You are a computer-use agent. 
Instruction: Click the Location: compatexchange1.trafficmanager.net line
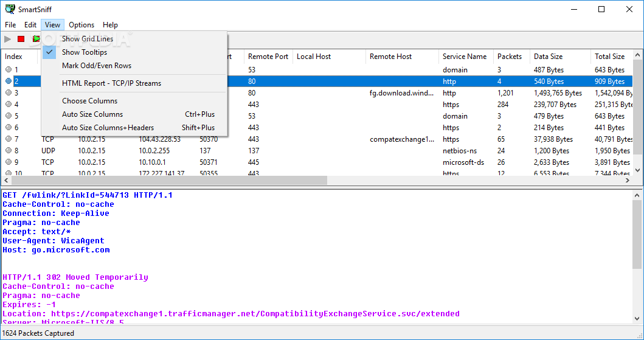tap(231, 314)
